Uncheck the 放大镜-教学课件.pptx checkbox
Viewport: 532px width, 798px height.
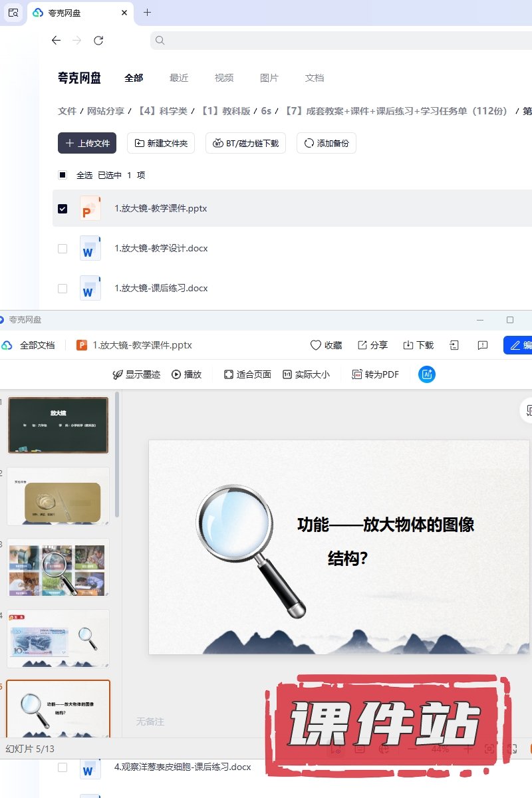coord(63,209)
